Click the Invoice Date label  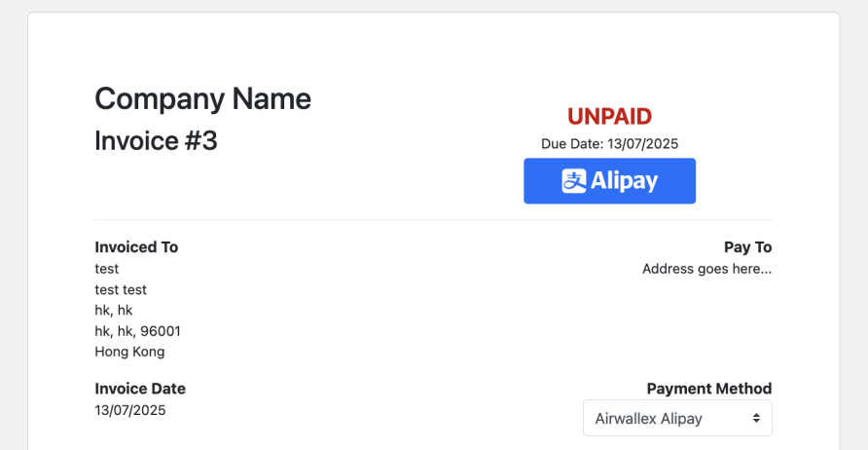140,389
